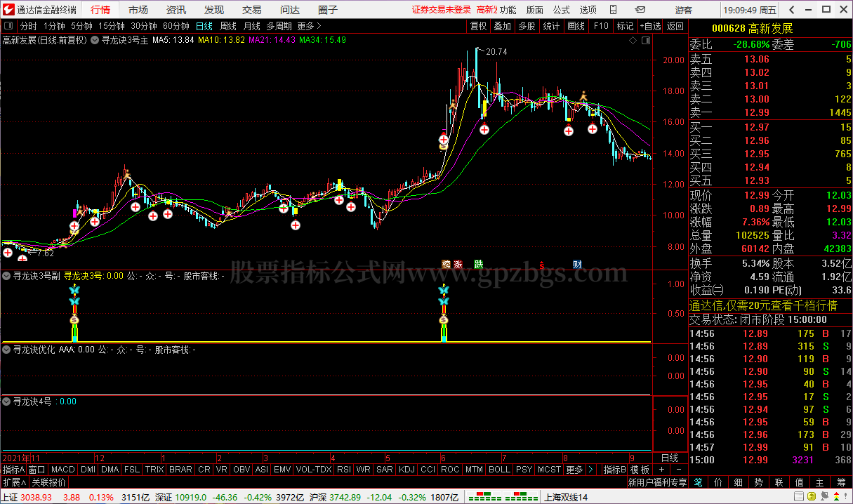Click the diamond icon above the price axis
This screenshot has height=504, width=853.
pos(633,41)
